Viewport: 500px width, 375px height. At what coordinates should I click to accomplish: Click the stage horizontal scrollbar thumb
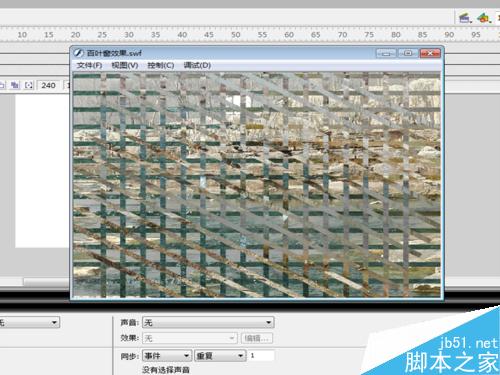(47, 282)
